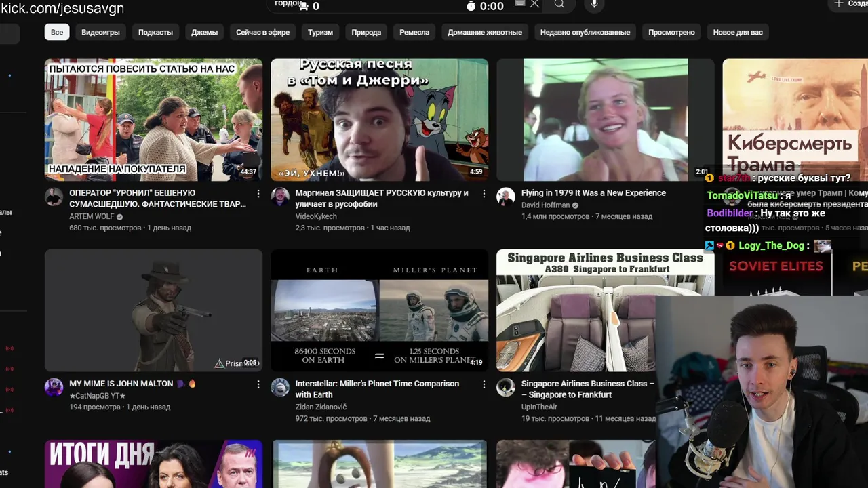Image resolution: width=868 pixels, height=488 pixels.
Task: Open Русская песня в Том и Джерри thumbnail
Action: pos(379,120)
